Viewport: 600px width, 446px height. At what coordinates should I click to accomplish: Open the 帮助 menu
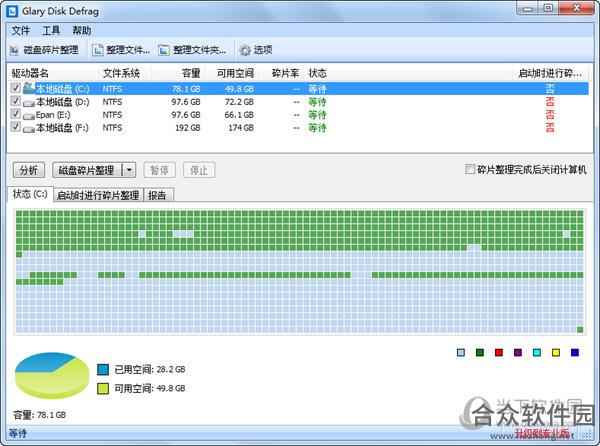tap(82, 31)
